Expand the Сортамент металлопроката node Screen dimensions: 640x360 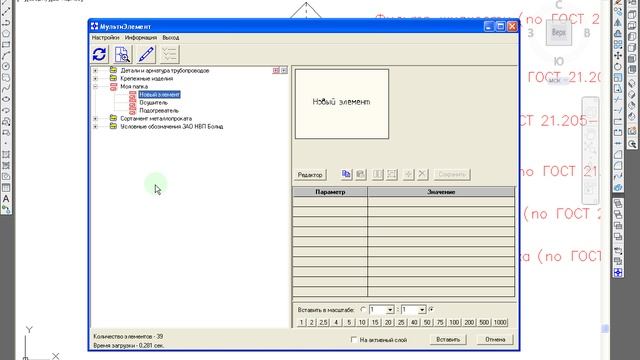pyautogui.click(x=95, y=118)
